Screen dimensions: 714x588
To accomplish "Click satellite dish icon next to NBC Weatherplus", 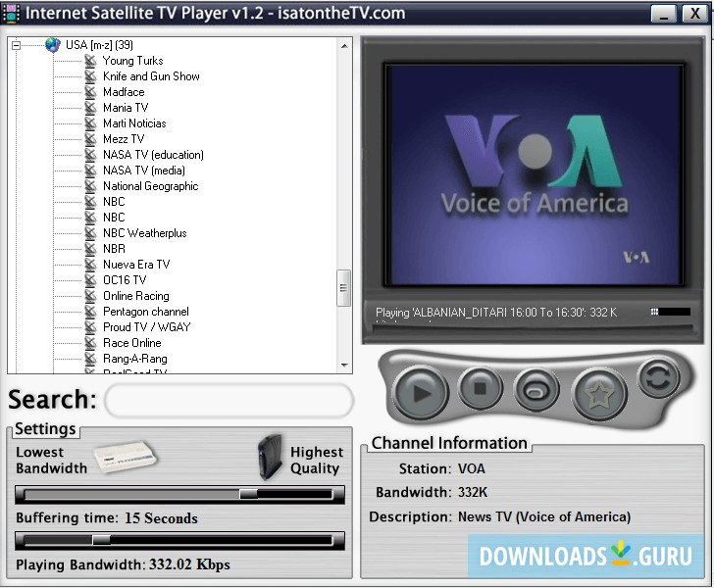I will pos(90,233).
